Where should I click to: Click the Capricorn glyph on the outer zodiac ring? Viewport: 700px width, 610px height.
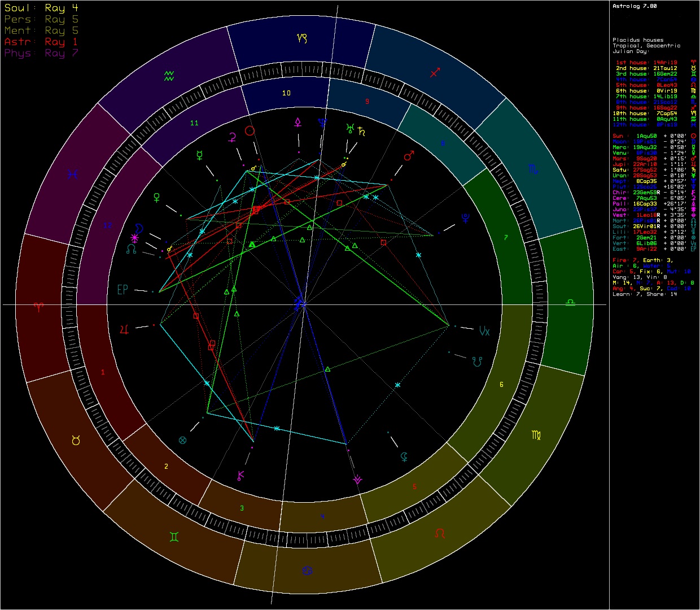[302, 38]
